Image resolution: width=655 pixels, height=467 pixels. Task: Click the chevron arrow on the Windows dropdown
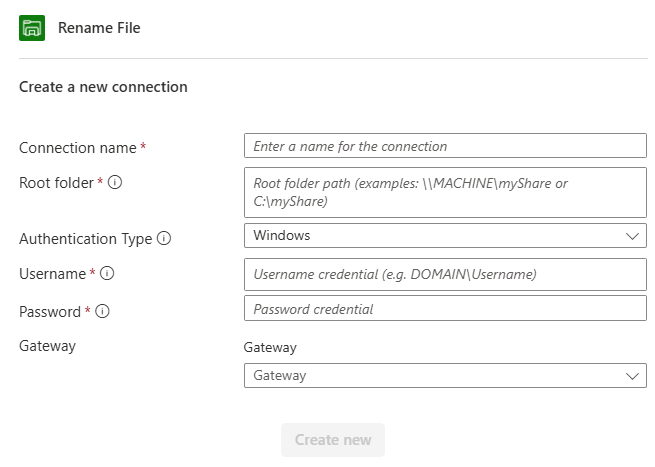pos(632,236)
